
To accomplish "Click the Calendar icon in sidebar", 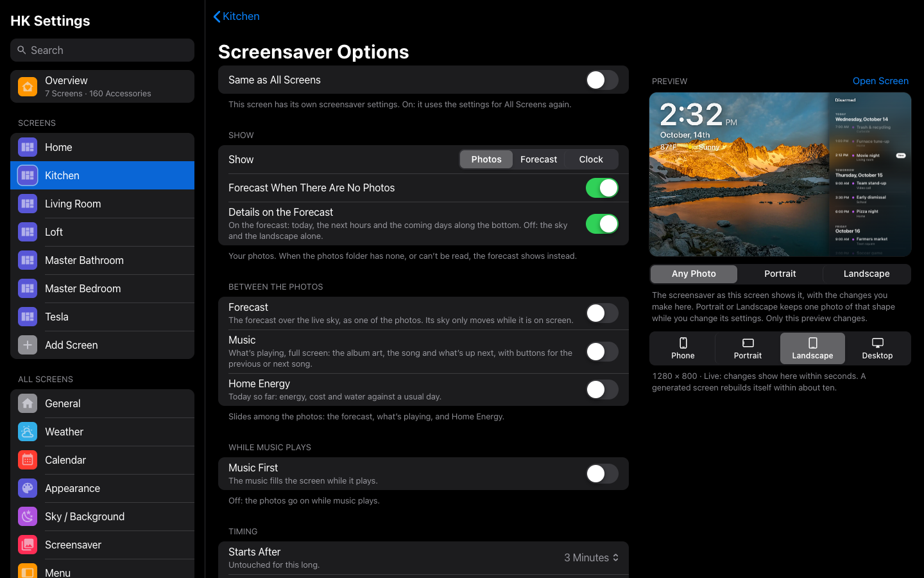I will pyautogui.click(x=28, y=460).
